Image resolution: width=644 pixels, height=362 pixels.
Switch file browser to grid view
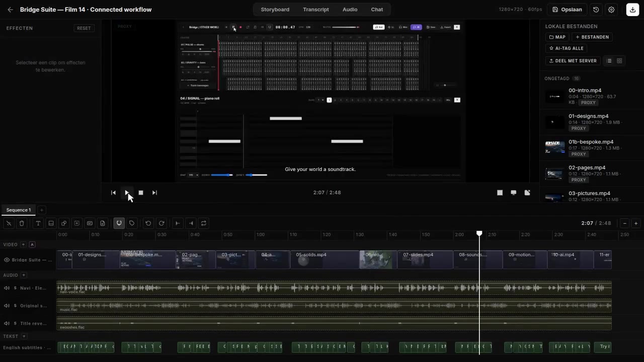pos(619,61)
